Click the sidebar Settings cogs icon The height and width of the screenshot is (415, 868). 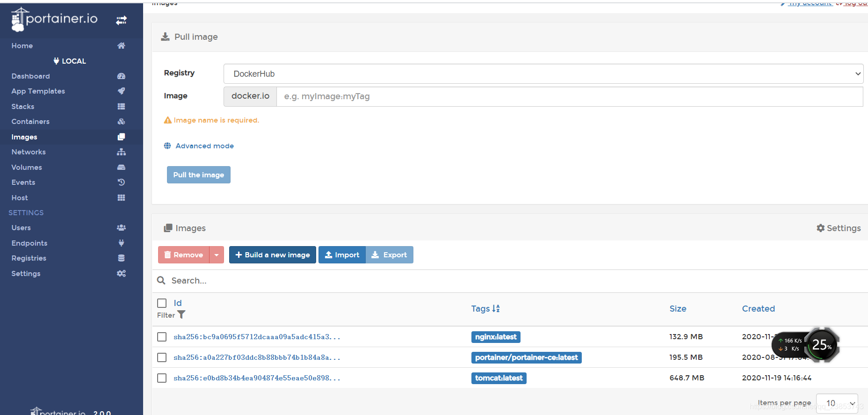click(121, 273)
